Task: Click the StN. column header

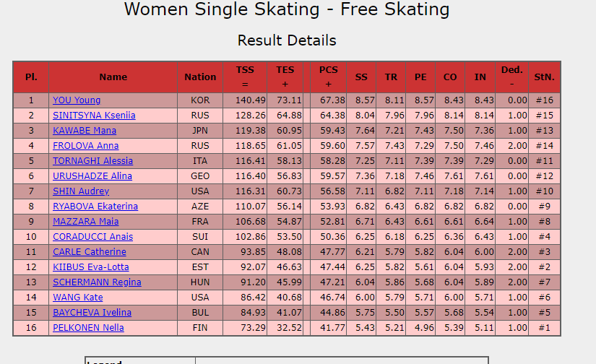Action: click(544, 77)
